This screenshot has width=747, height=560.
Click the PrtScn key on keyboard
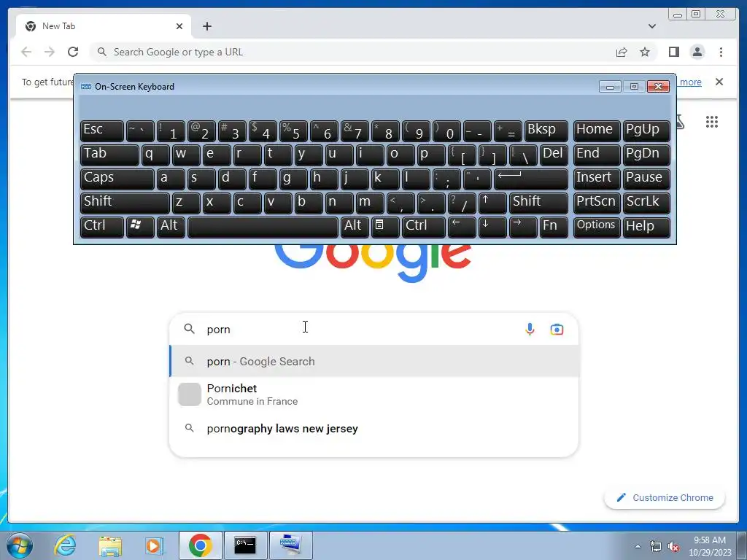(x=597, y=203)
